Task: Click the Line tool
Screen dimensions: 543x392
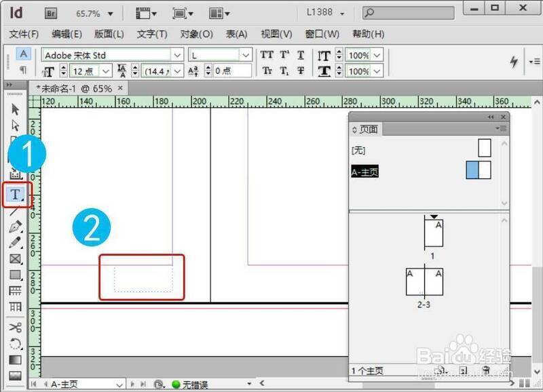Action: (x=16, y=212)
